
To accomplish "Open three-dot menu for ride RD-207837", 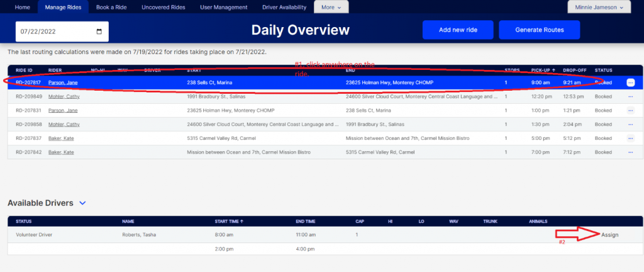I will click(x=630, y=138).
